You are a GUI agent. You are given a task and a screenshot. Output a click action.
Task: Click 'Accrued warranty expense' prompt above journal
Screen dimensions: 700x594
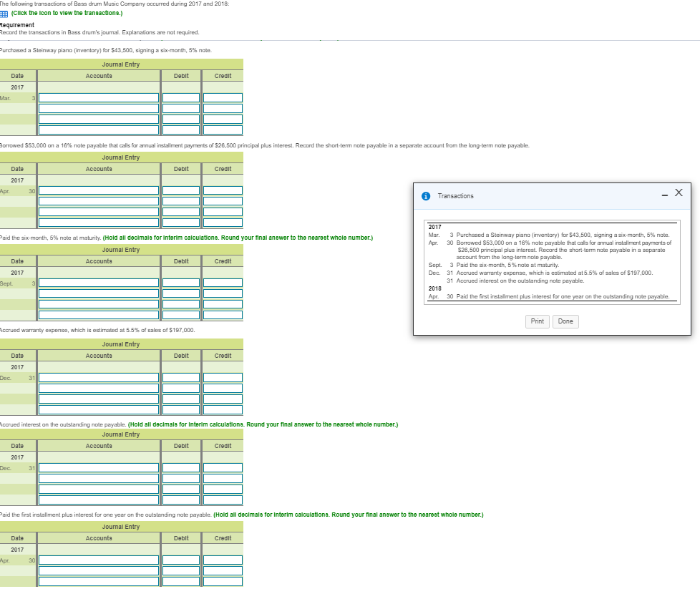click(x=97, y=330)
